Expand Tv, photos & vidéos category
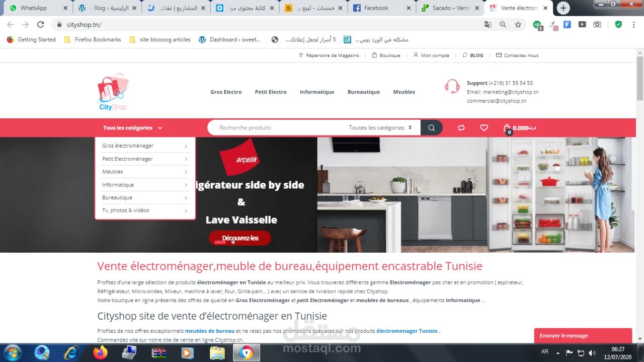 pyautogui.click(x=145, y=210)
